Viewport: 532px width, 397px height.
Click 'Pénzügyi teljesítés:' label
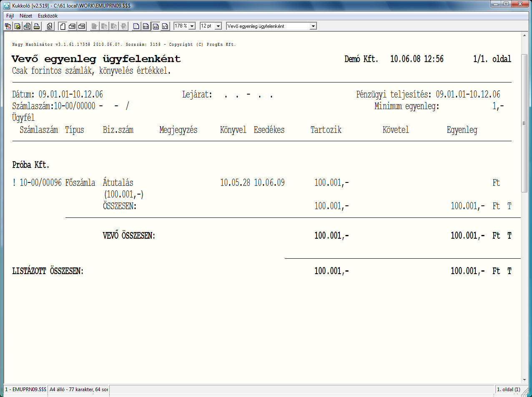(394, 95)
